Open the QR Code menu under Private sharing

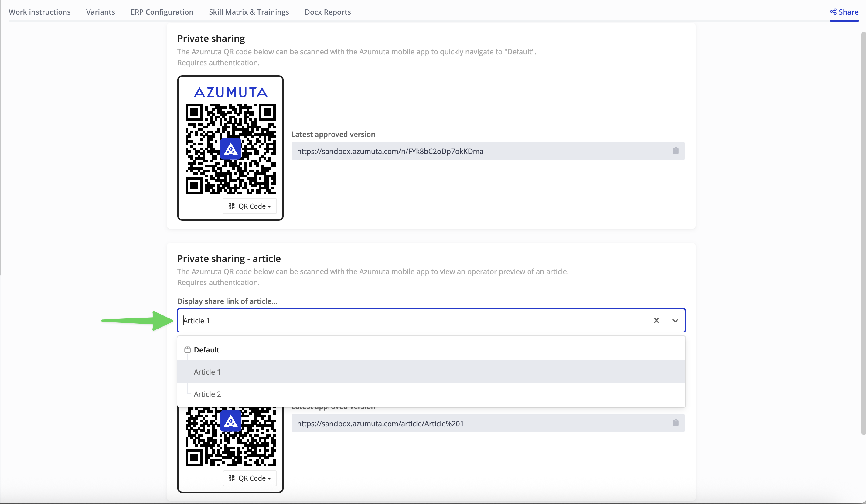point(250,206)
